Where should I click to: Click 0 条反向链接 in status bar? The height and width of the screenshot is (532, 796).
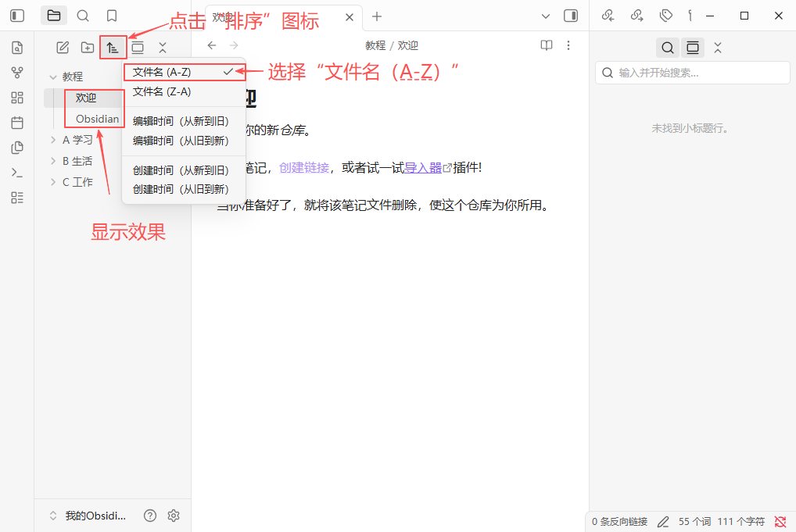click(x=619, y=521)
